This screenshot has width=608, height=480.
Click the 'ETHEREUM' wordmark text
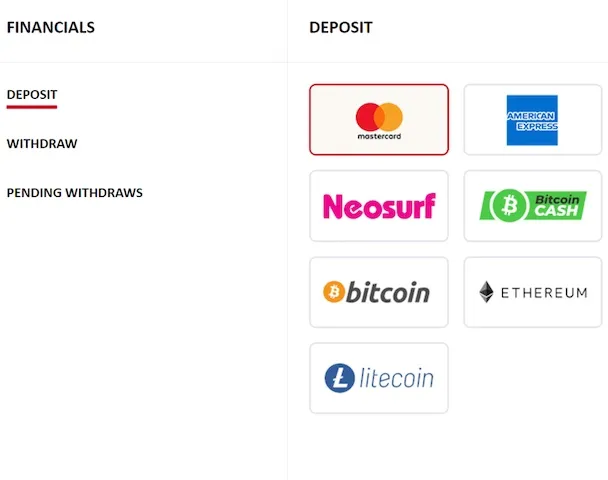click(543, 293)
